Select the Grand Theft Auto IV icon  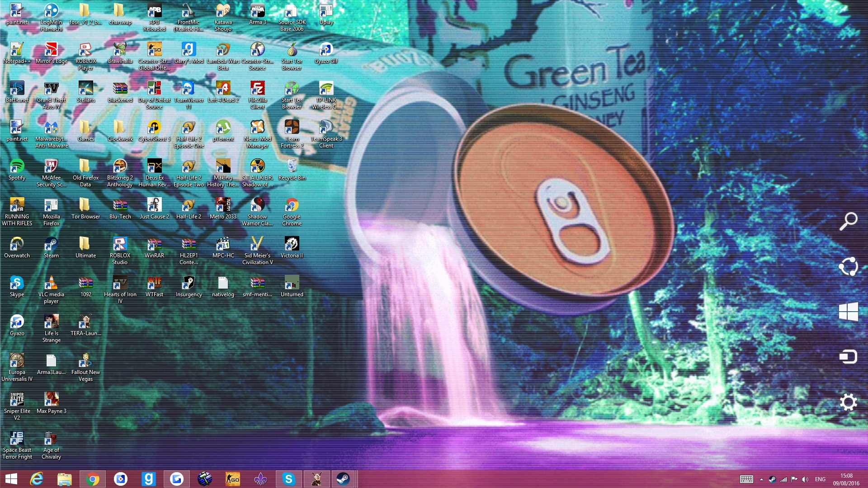coord(52,95)
